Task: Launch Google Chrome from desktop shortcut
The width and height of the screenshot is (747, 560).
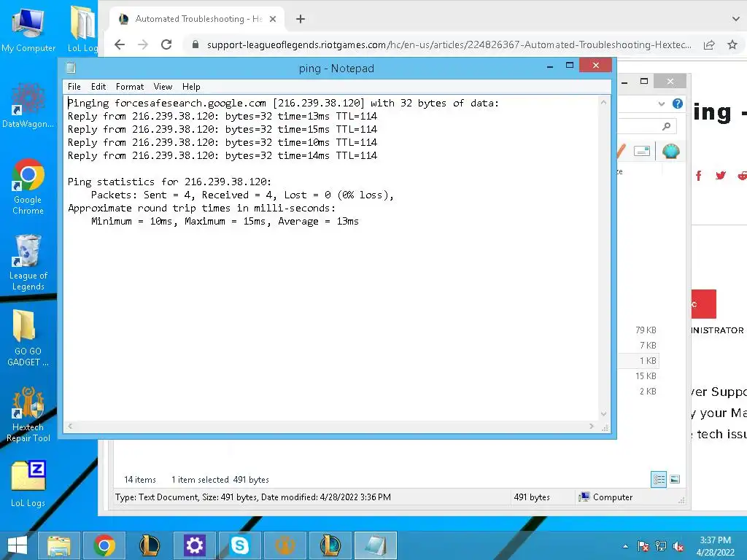Action: coord(28,187)
